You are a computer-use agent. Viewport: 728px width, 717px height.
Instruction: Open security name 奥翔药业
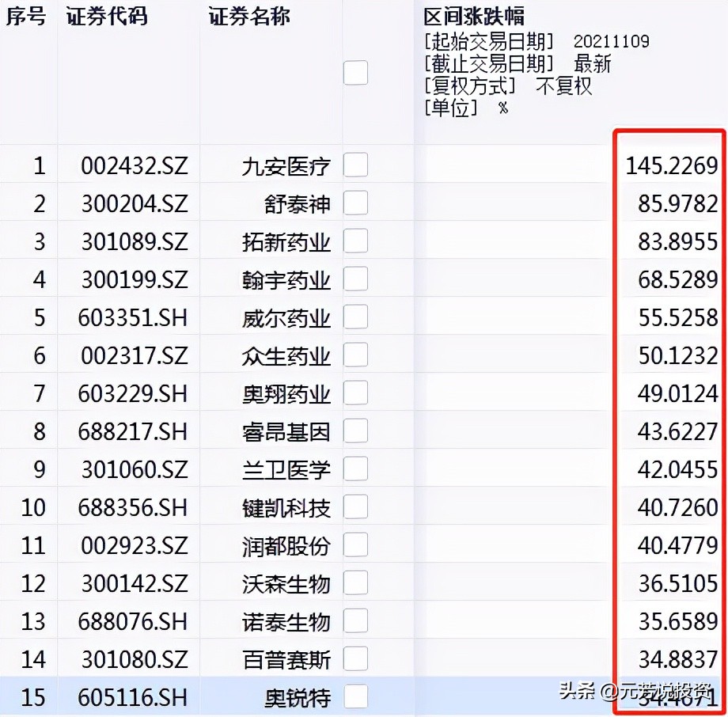[x=286, y=395]
